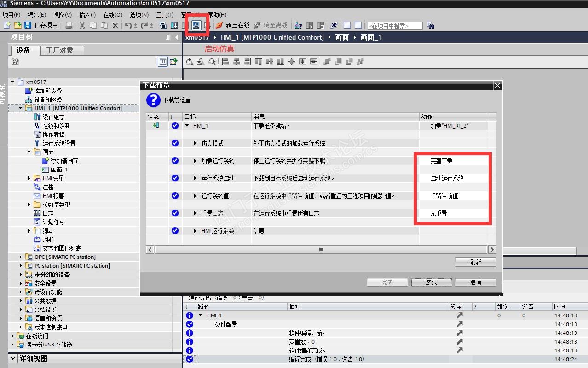The width and height of the screenshot is (588, 368).
Task: Click the rotate left icon in editor toolbar
Action: coord(201,62)
